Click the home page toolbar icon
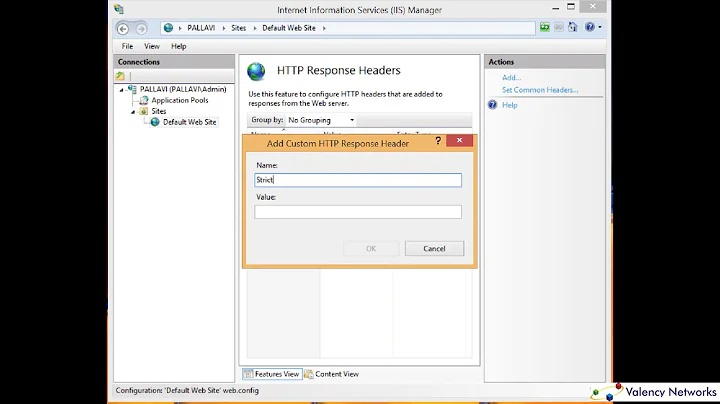The width and height of the screenshot is (720, 404). 573,27
